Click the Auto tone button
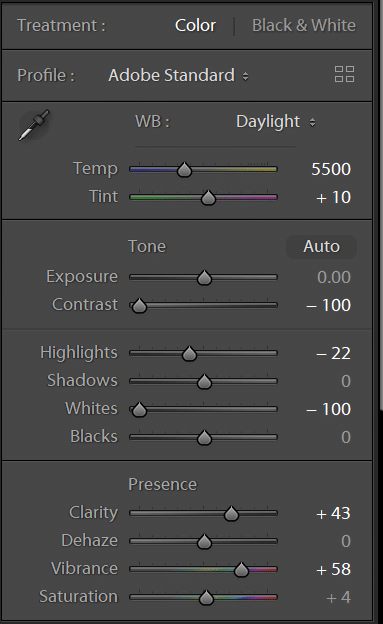 click(321, 247)
